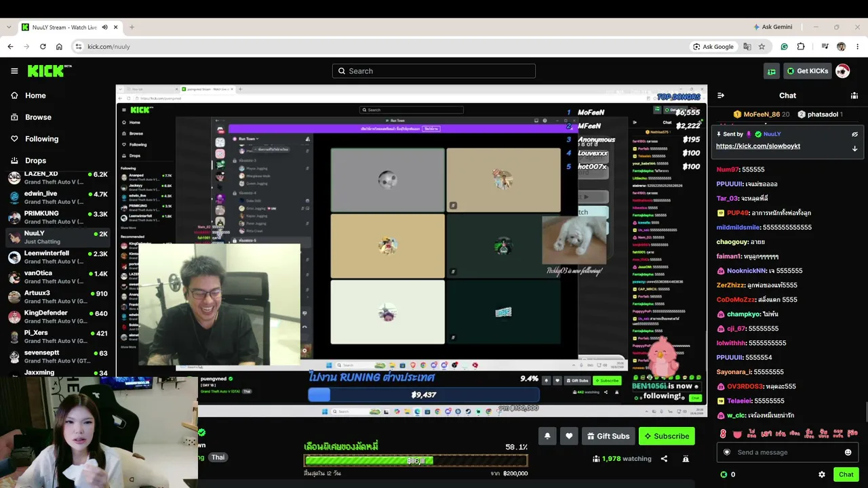Open the chat viewers list icon
This screenshot has height=488, width=868.
pos(854,96)
